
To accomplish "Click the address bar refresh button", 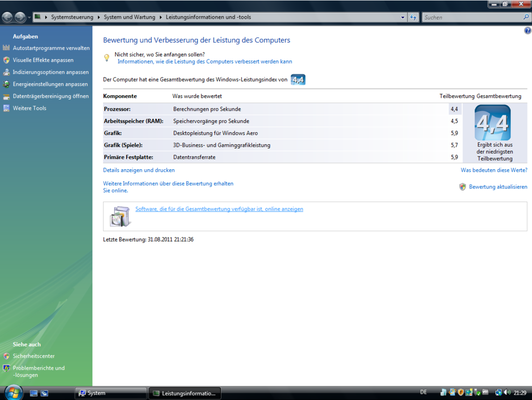I will 413,17.
